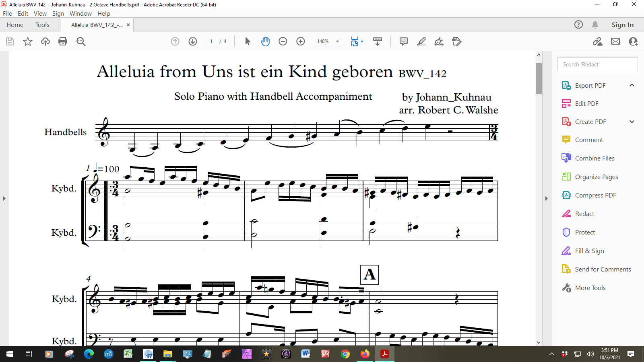
Task: Open the Send for Comments tool
Action: 603,269
